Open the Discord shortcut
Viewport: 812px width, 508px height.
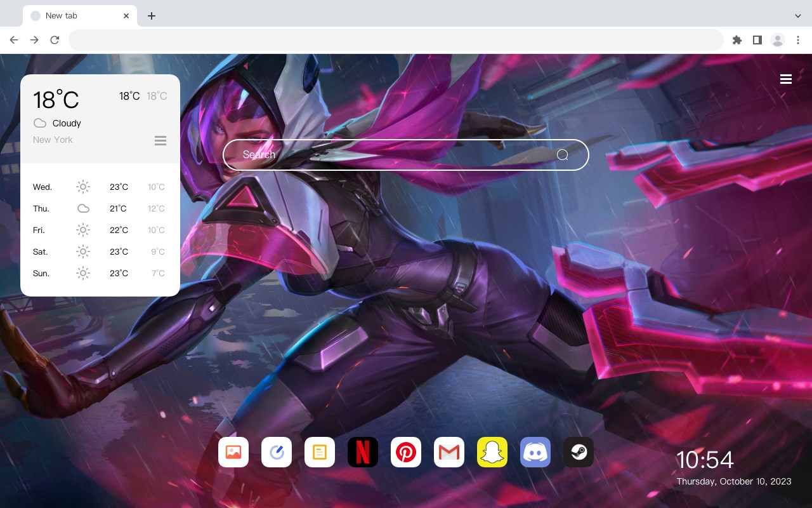tap(535, 452)
